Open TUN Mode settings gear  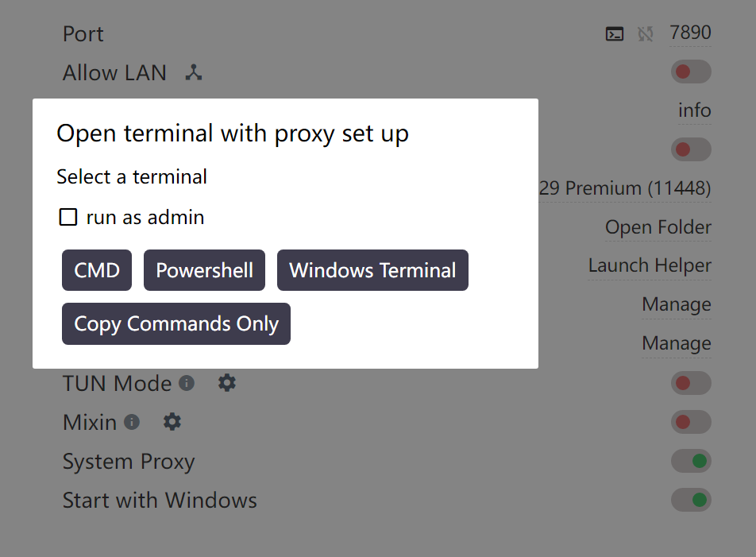tap(226, 383)
